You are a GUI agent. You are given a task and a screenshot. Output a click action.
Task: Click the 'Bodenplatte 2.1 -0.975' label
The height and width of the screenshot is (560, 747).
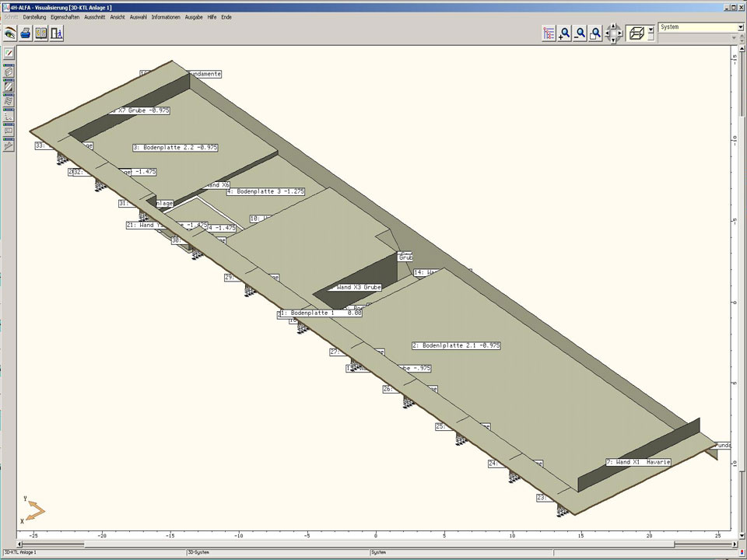click(456, 345)
